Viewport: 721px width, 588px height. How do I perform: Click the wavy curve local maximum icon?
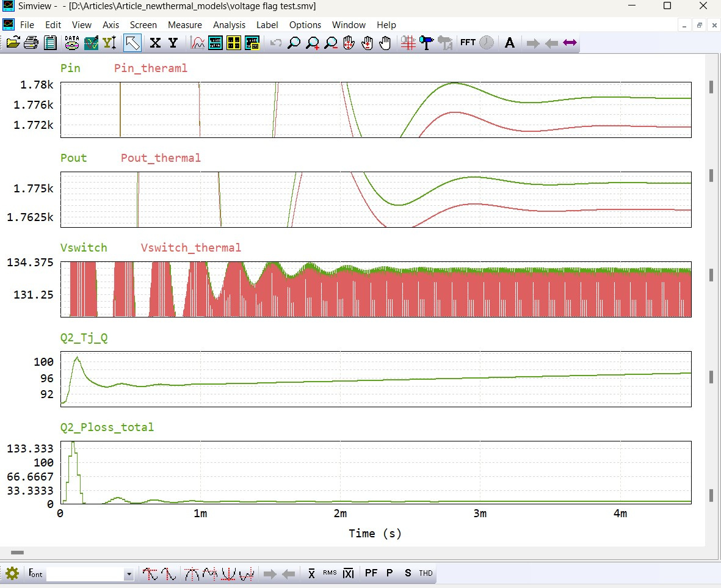pyautogui.click(x=209, y=573)
